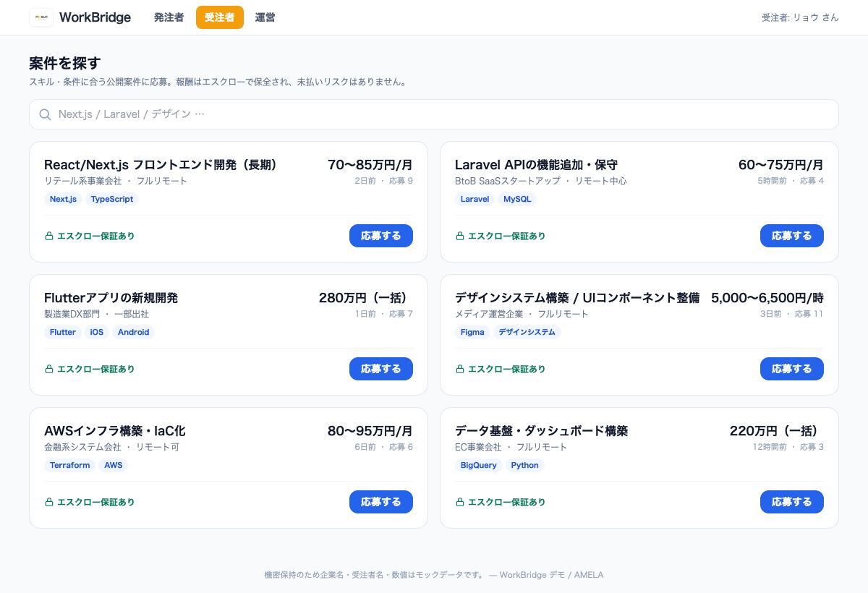Click BtoB SaaSスタートアップ ・ リモート中心 text
Image resolution: width=868 pixels, height=593 pixels.
pos(541,181)
